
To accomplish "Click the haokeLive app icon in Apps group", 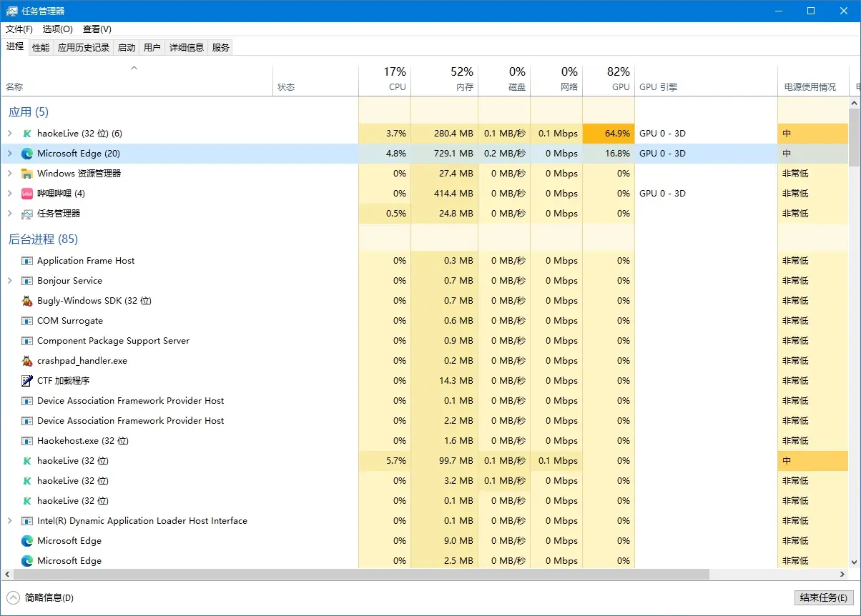I will tap(27, 134).
